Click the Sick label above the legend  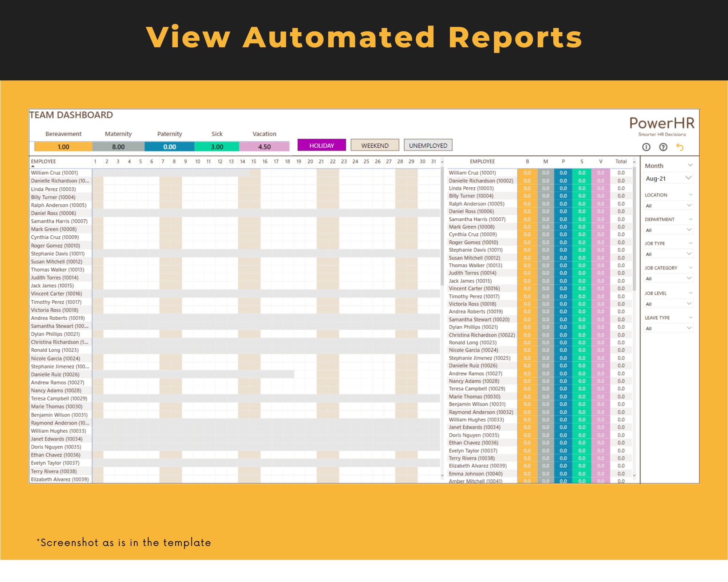coord(216,134)
